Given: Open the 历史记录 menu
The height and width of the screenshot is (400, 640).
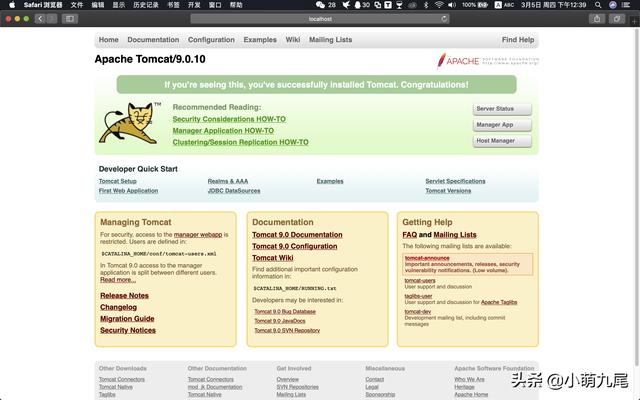Looking at the screenshot, I should 146,5.
